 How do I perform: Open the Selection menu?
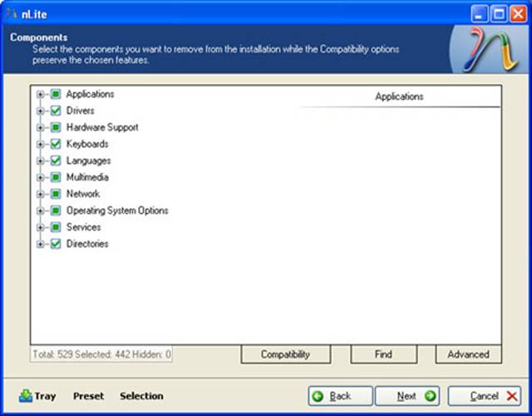(x=141, y=396)
